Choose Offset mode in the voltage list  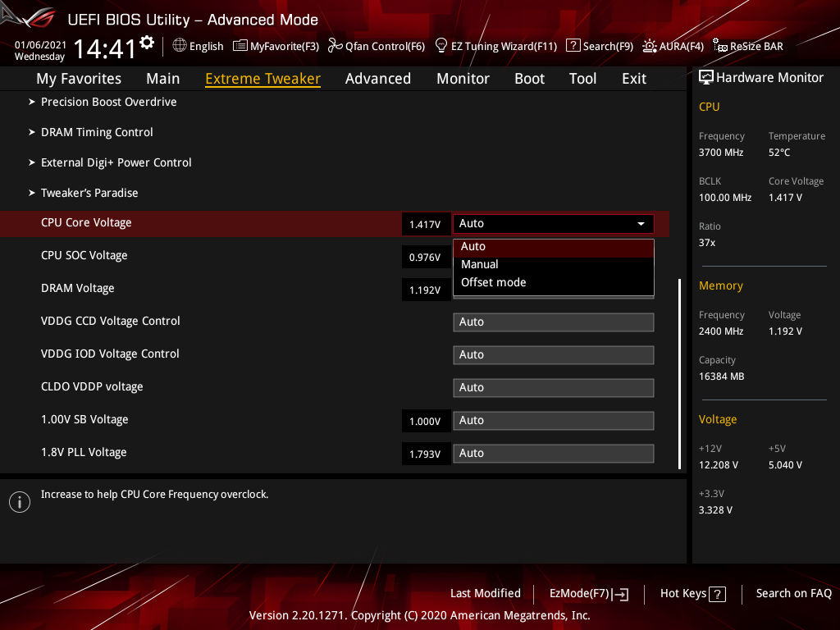[x=554, y=282]
